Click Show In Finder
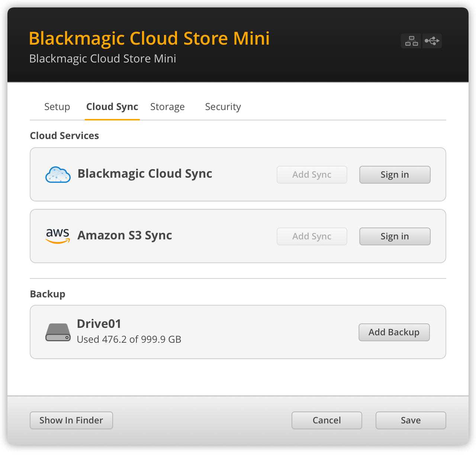476x455 pixels. (x=71, y=420)
